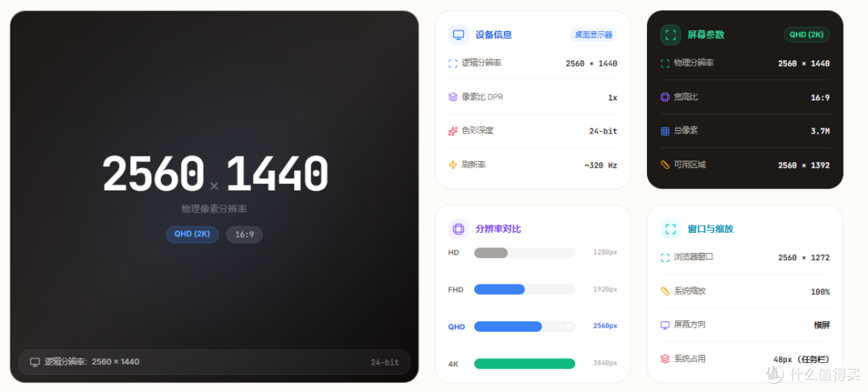Click the ~320 Hz refresh rate value
This screenshot has height=392, width=868.
[600, 165]
